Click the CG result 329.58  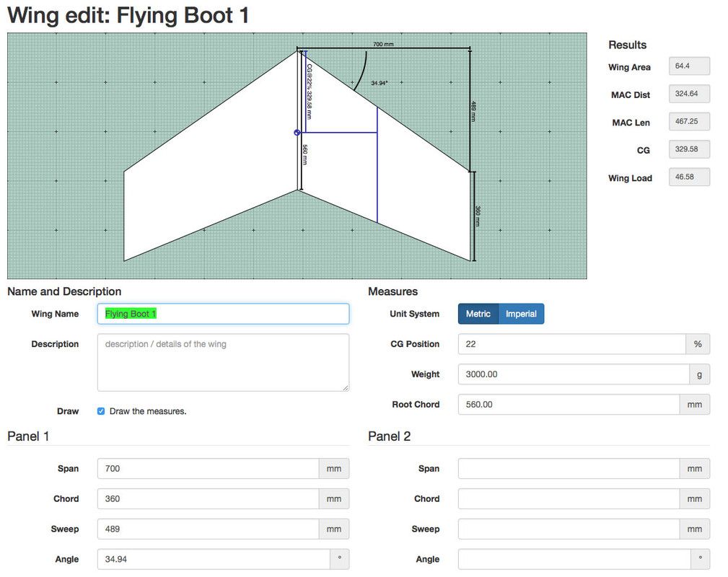click(x=690, y=149)
